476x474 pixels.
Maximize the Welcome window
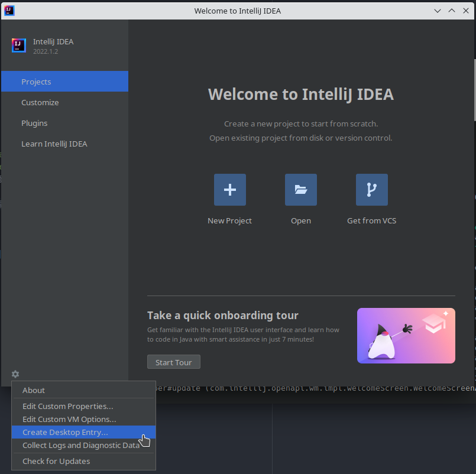[451, 11]
